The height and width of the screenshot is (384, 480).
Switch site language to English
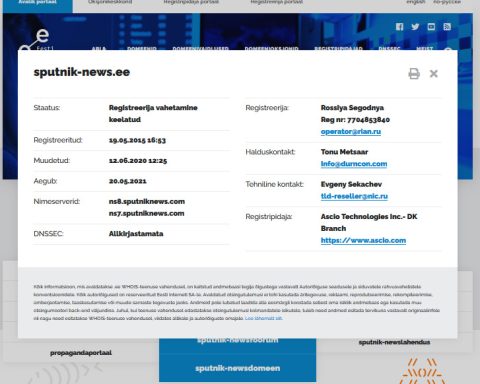(416, 2)
